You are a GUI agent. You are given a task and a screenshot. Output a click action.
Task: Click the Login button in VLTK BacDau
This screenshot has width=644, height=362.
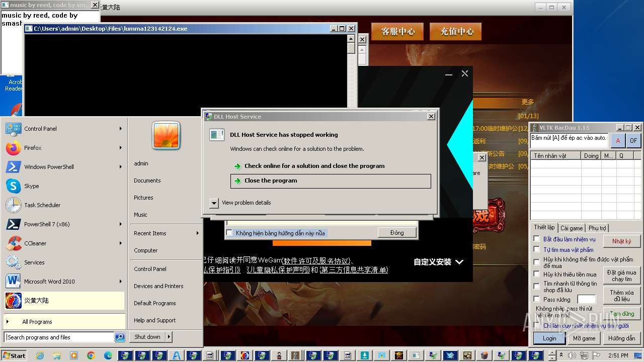tap(549, 338)
